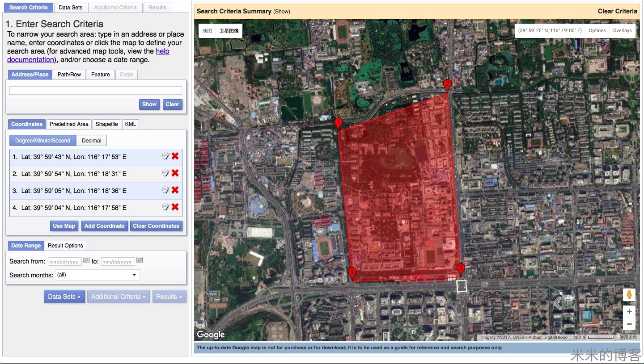Switch map to 地图 view
Image resolution: width=644 pixels, height=364 pixels.
207,31
